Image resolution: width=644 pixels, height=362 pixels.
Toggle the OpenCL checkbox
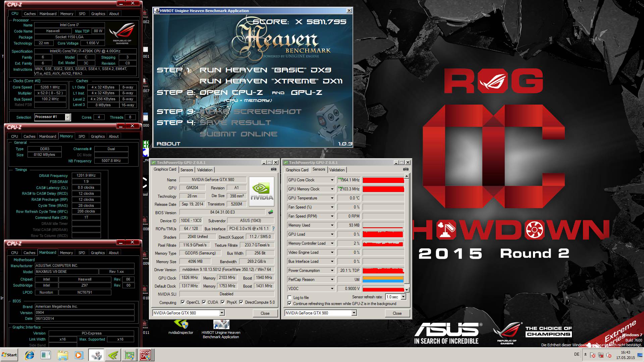[183, 302]
